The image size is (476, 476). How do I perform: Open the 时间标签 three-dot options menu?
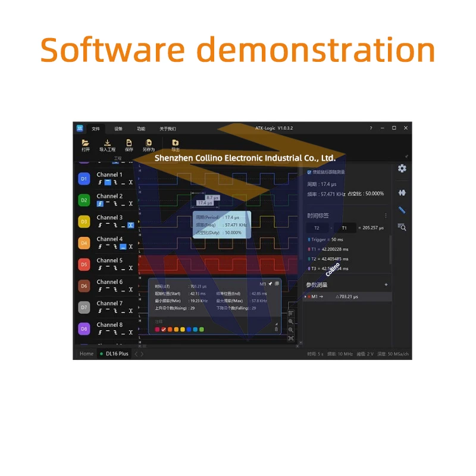coord(386,215)
